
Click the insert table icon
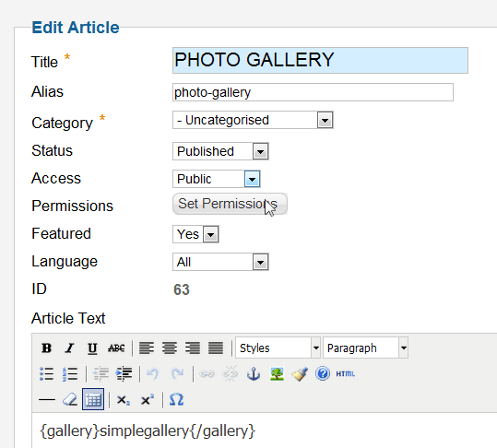[x=93, y=399]
